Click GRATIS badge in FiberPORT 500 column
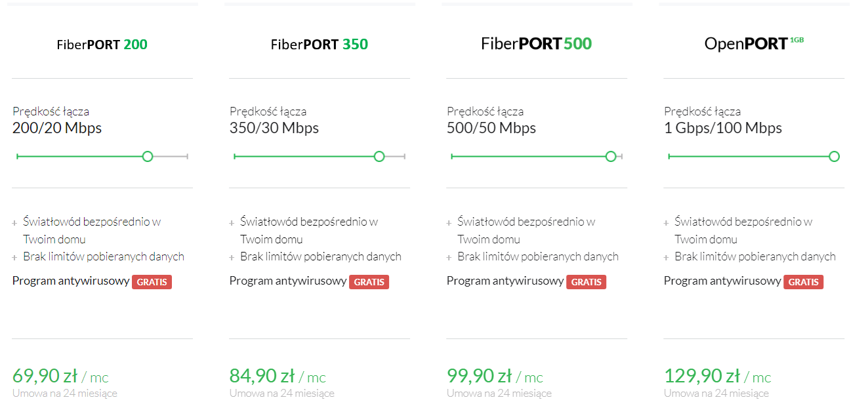Screen dimensions: 868x406 coord(586,282)
